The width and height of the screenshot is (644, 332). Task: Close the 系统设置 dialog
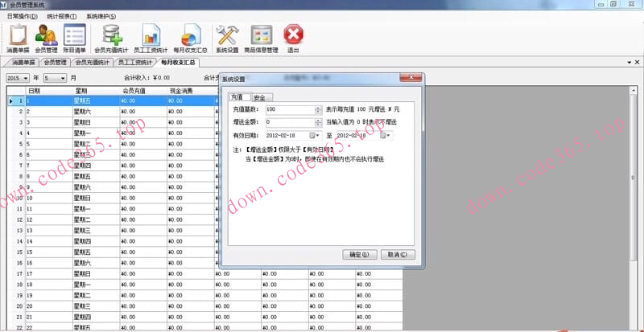point(411,78)
